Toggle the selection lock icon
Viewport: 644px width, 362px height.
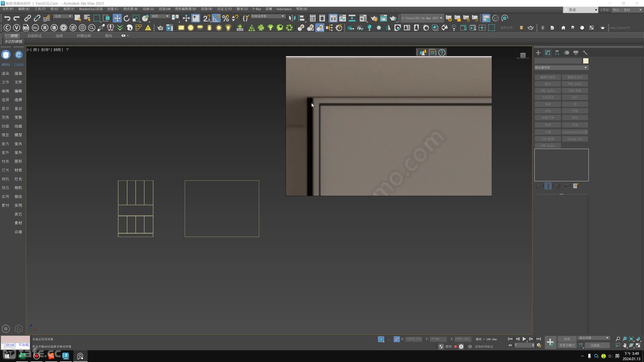click(x=389, y=339)
